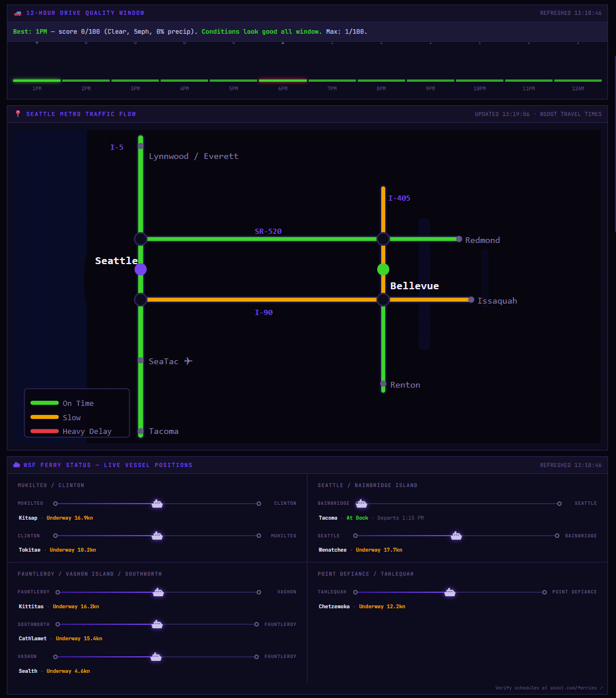Click the Point Defiance / Tahlequah heading
The image size is (616, 698).
366,574
